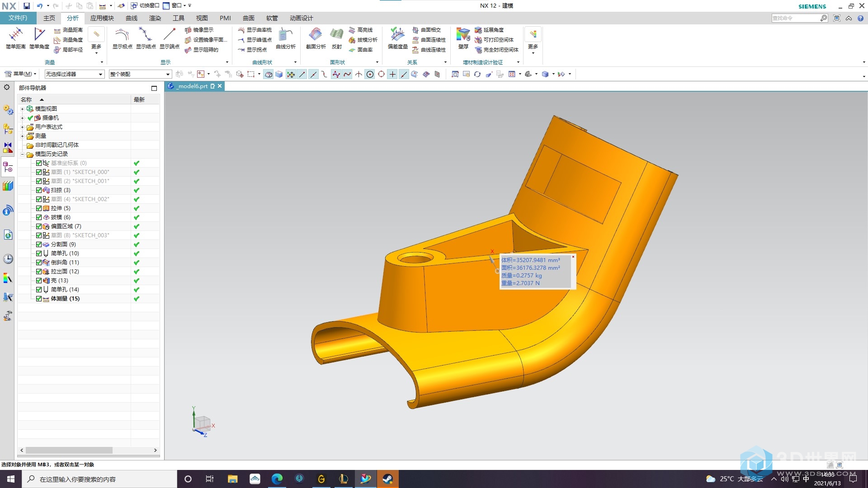The height and width of the screenshot is (488, 868).
Task: Click the save icon in title bar
Action: [x=27, y=6]
